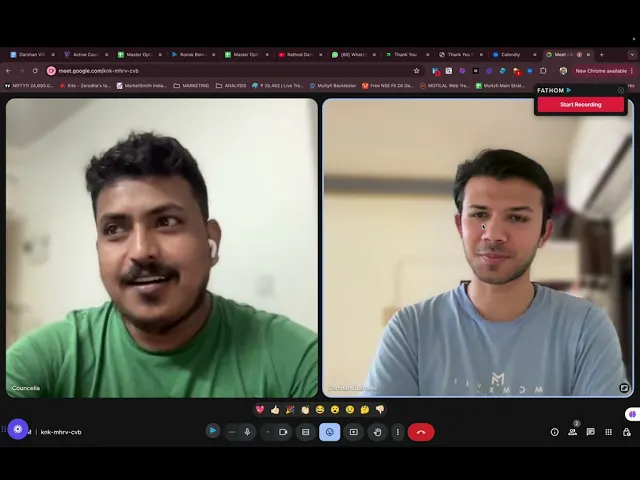
Task: Open host controls lock icon
Action: 627,432
